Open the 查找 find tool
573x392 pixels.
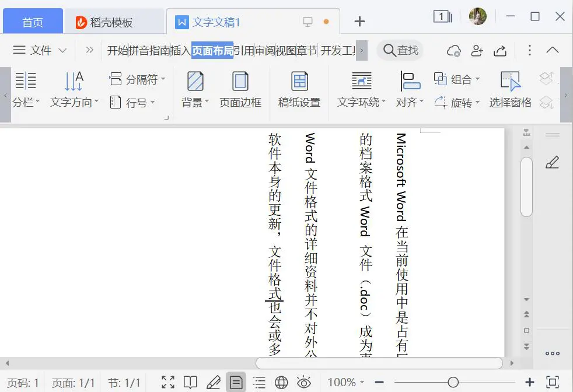tap(400, 50)
